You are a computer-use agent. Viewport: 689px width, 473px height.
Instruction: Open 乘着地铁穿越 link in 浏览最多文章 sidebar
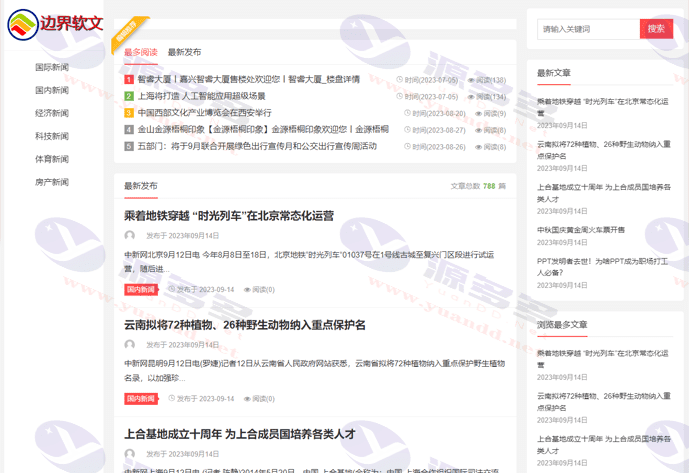(x=603, y=359)
